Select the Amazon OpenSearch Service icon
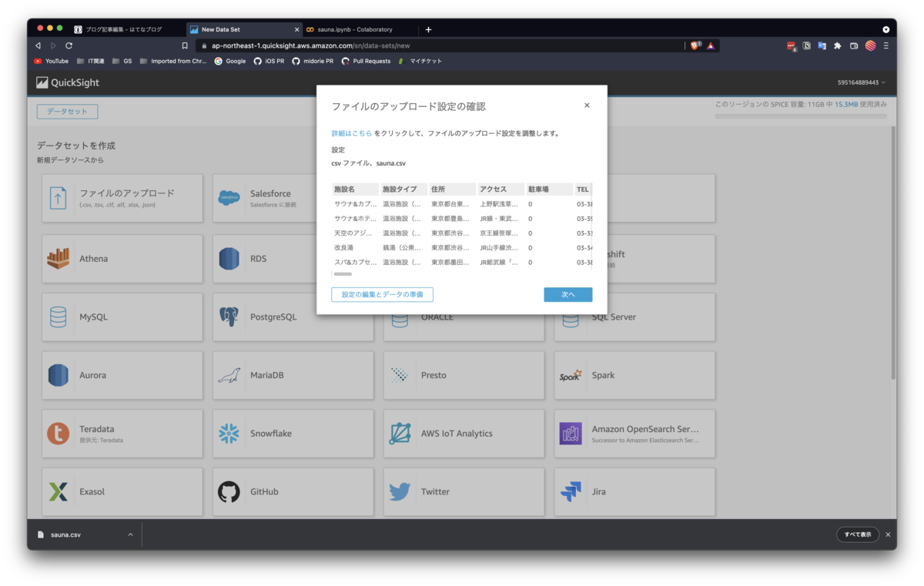This screenshot has width=924, height=586. click(571, 434)
